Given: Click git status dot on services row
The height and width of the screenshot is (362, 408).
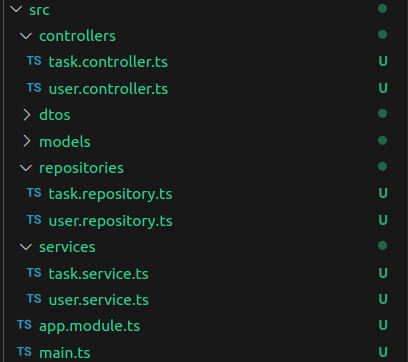Looking at the screenshot, I should point(382,246).
